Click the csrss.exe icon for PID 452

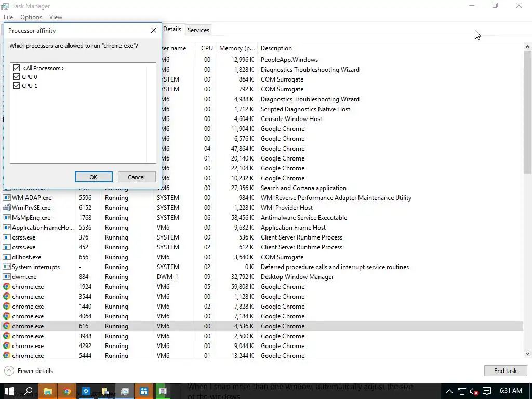[x=6, y=247]
